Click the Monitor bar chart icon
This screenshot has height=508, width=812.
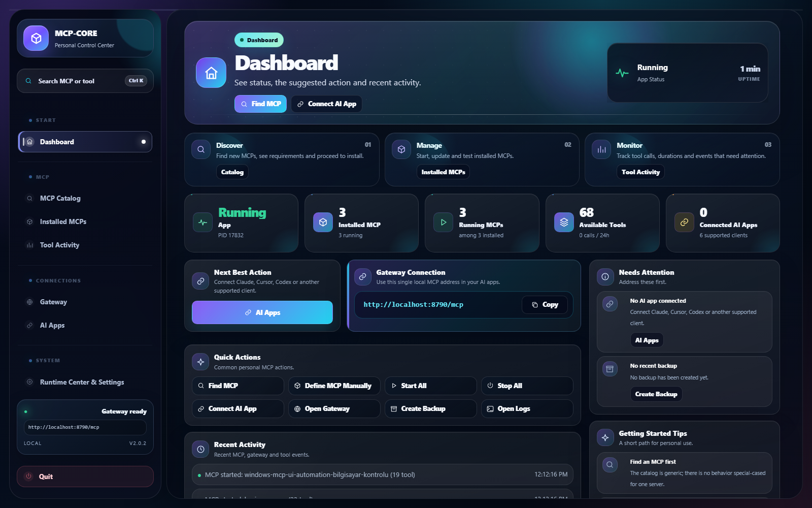coord(601,149)
